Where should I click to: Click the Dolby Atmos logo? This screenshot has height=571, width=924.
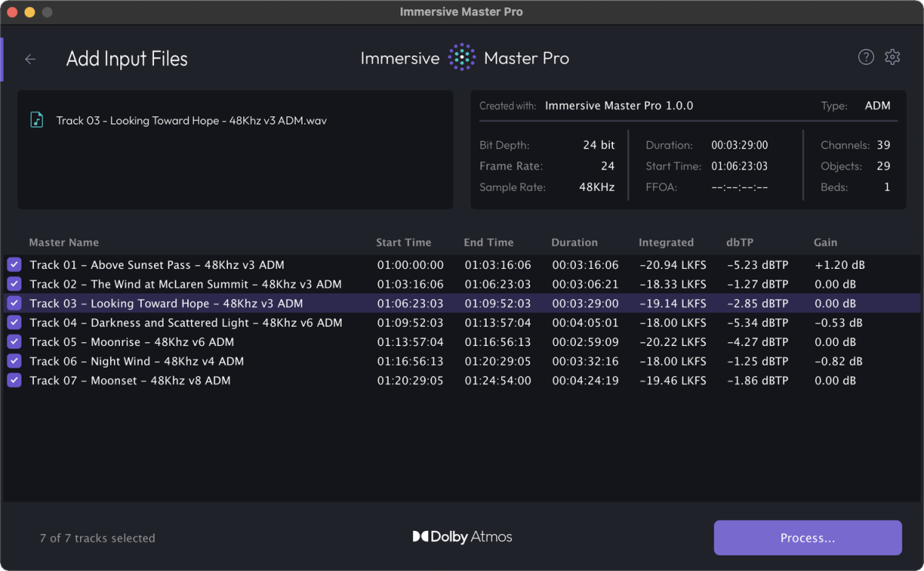tap(462, 537)
